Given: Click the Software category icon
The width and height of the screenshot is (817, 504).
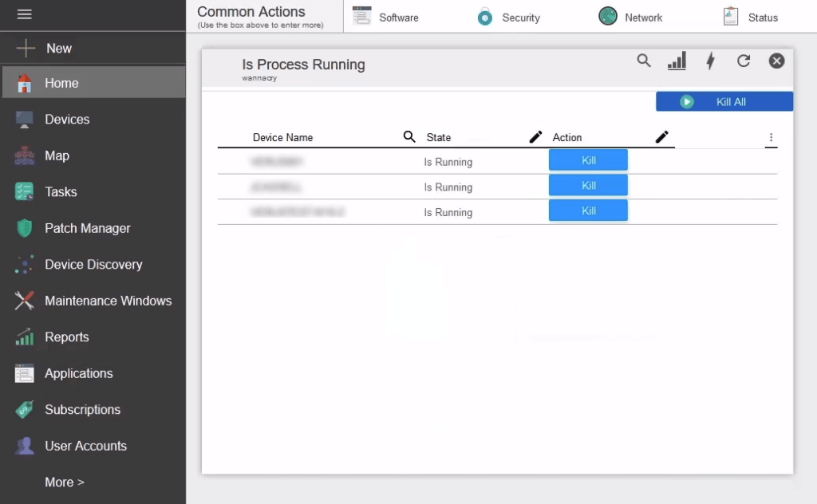Looking at the screenshot, I should click(361, 16).
